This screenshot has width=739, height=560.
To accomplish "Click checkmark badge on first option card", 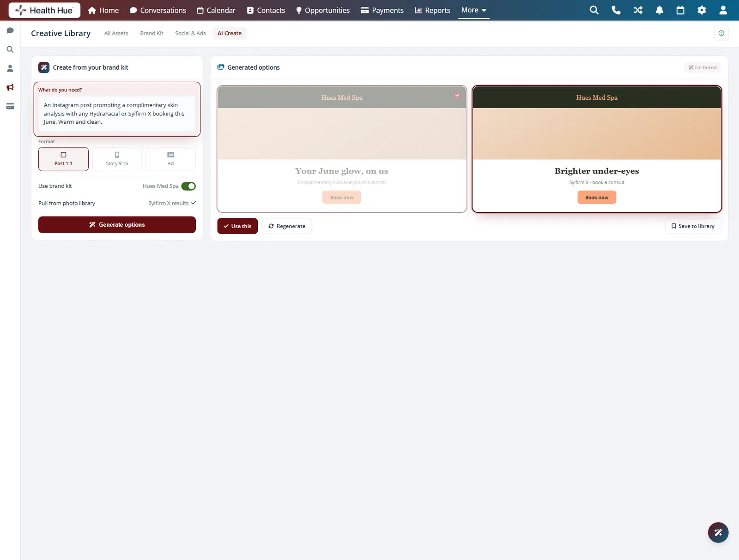I will (457, 95).
